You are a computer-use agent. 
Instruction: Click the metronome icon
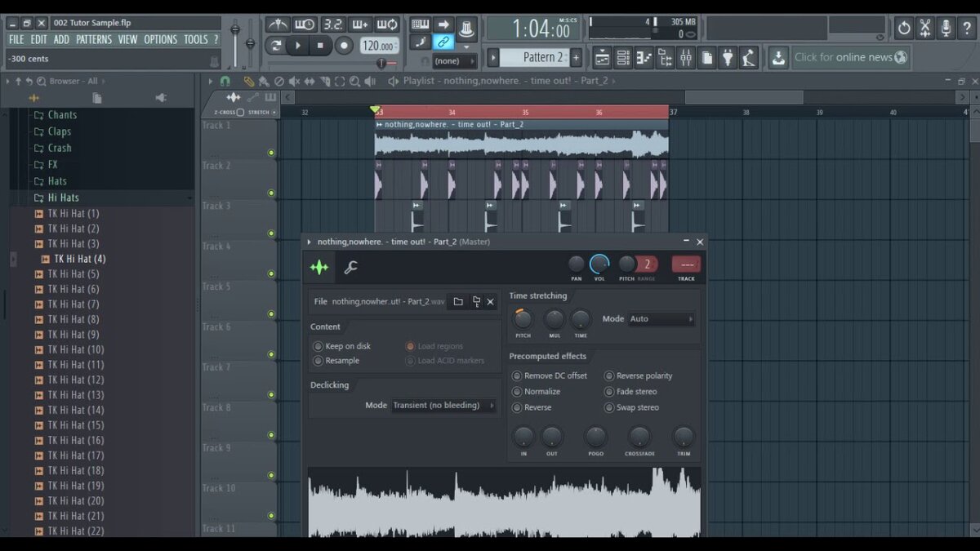point(277,24)
